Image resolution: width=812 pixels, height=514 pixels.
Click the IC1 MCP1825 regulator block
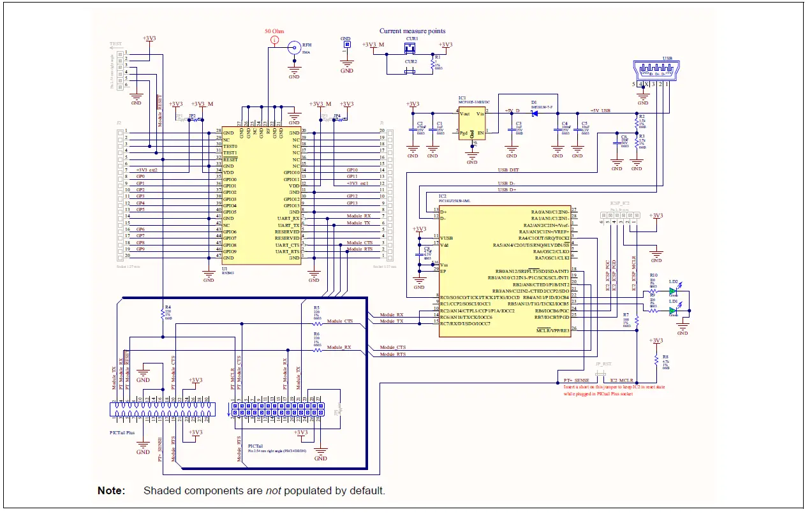(x=472, y=122)
